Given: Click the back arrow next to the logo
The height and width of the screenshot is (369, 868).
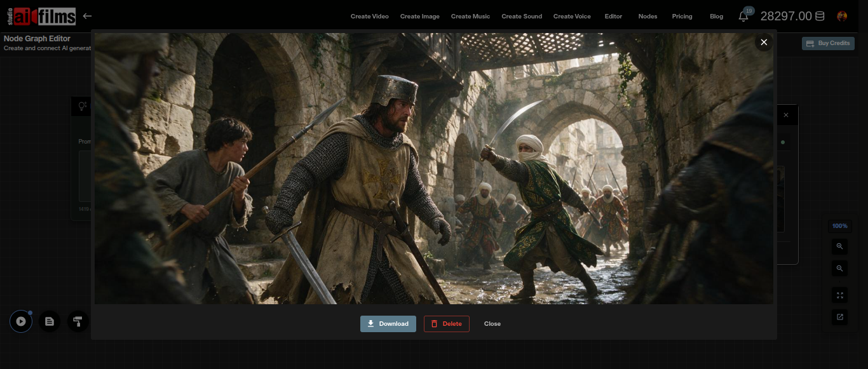Looking at the screenshot, I should coord(87,16).
